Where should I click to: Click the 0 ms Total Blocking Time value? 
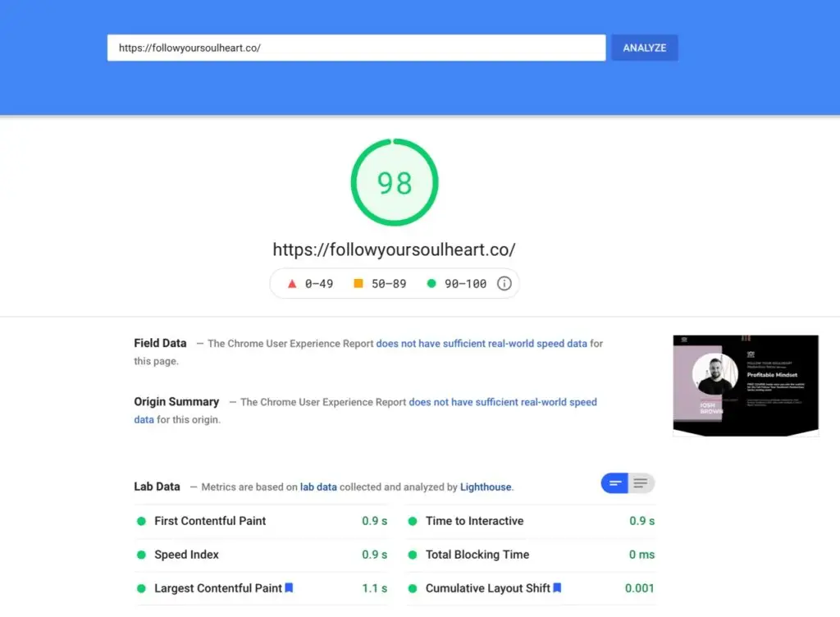(x=641, y=555)
